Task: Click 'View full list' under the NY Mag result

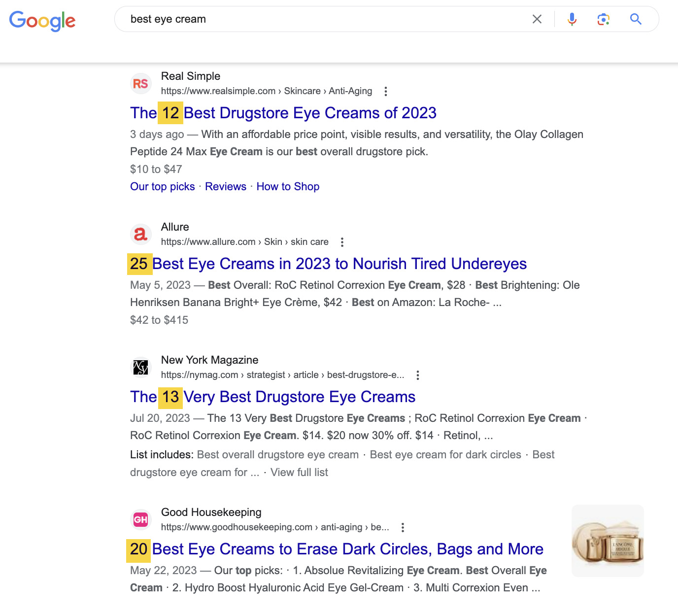Action: point(299,472)
